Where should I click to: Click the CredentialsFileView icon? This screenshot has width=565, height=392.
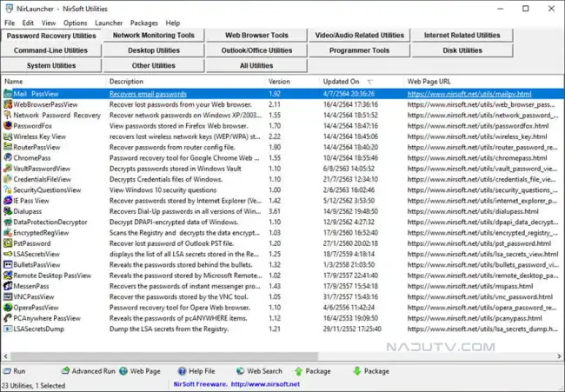click(x=8, y=179)
